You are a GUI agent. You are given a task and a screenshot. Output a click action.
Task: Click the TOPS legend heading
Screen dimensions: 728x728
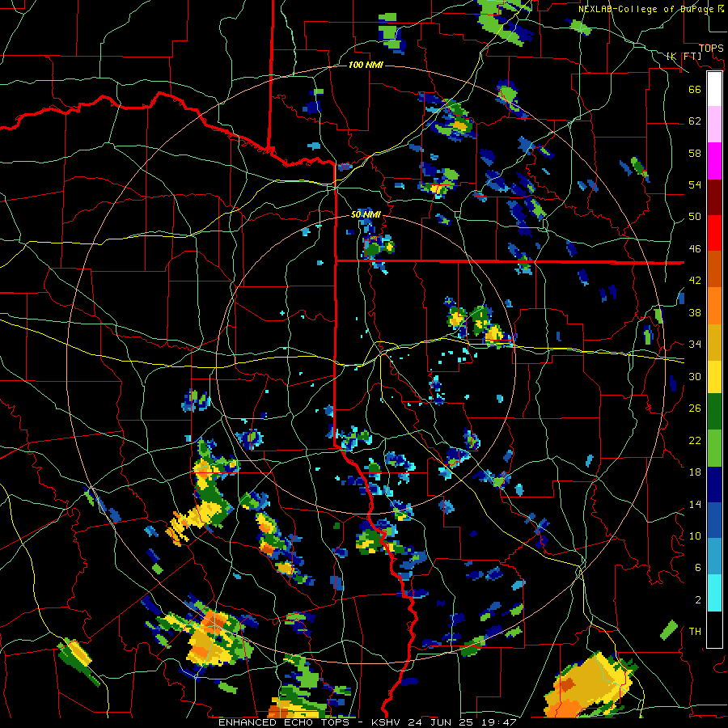711,48
